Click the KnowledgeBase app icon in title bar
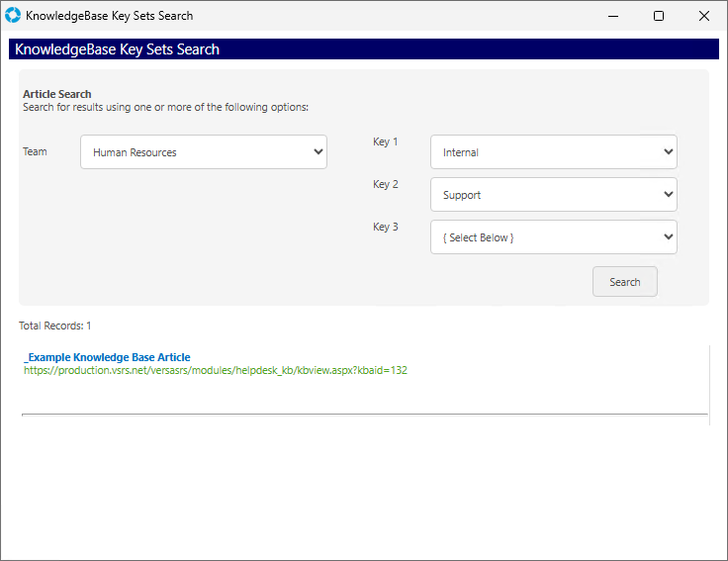Screen dimensions: 728x561 [x=13, y=16]
